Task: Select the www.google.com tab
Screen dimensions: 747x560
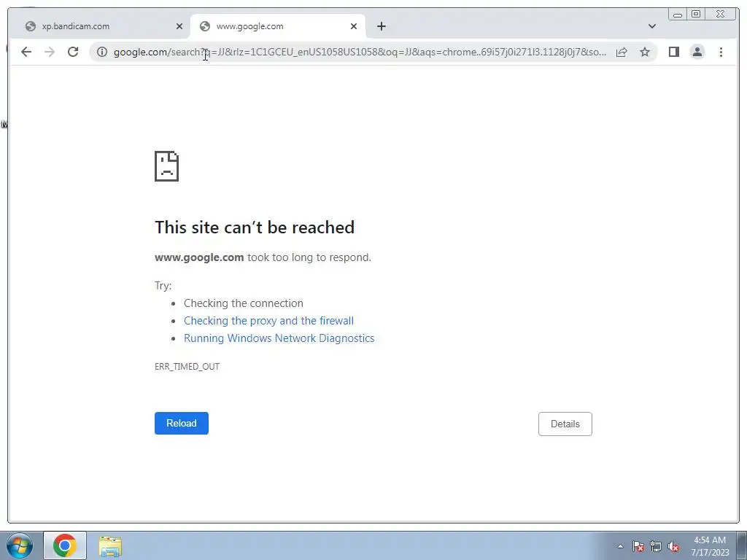Action: [278, 26]
